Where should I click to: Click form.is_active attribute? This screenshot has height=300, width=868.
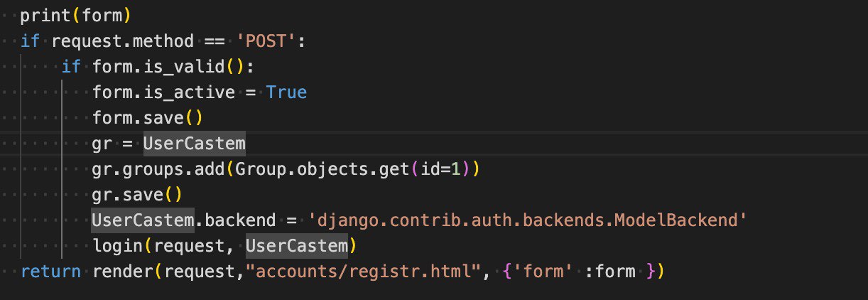[163, 92]
